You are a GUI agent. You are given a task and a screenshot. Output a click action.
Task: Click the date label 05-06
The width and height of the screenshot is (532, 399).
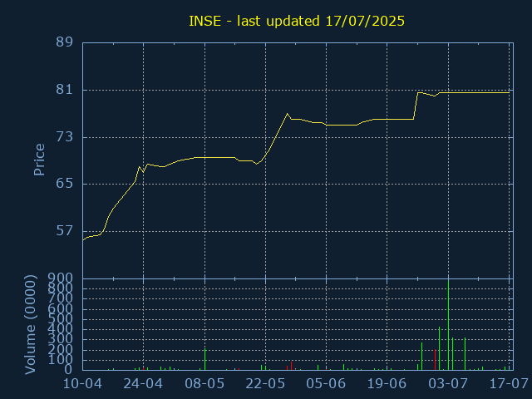[326, 384]
